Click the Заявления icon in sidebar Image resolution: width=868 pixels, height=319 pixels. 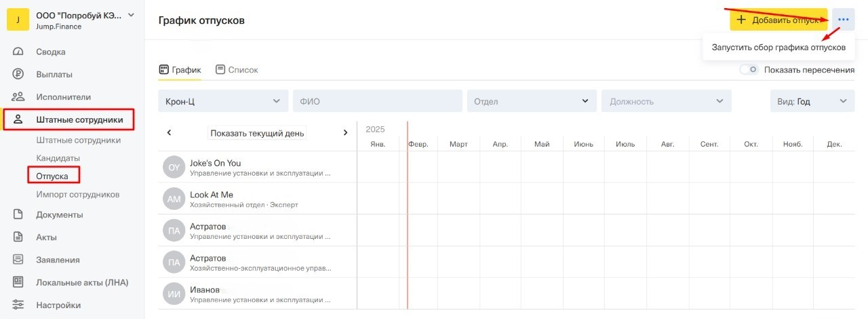18,260
